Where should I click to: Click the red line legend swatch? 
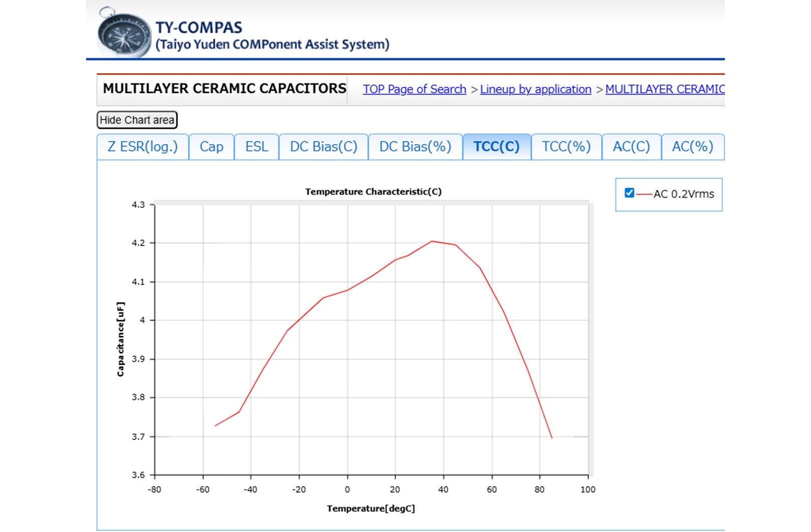644,194
